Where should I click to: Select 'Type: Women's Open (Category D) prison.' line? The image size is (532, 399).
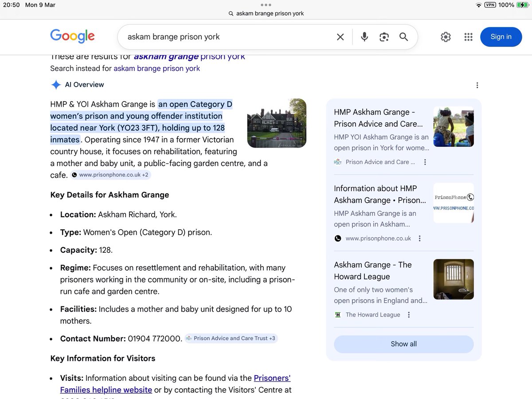(136, 232)
